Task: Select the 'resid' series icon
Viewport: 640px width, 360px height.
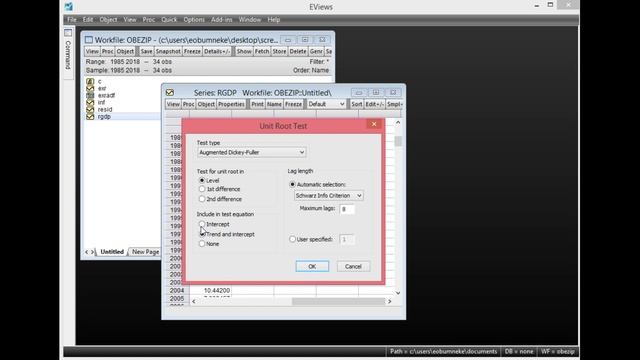Action: coord(90,109)
